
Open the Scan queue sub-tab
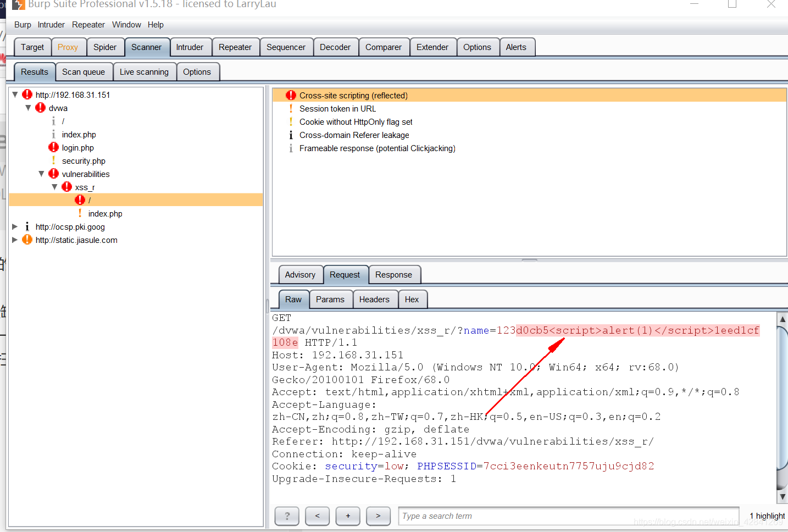84,72
